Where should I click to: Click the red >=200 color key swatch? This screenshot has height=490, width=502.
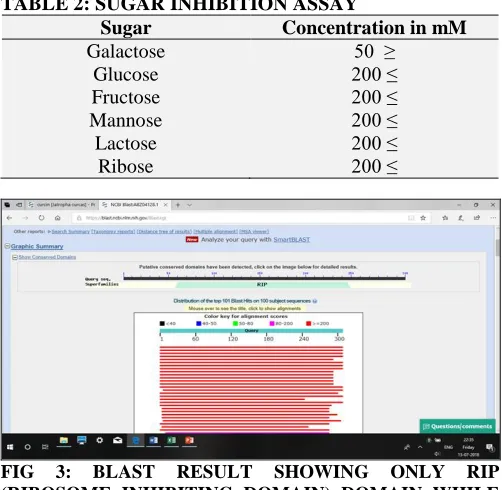pyautogui.click(x=309, y=324)
